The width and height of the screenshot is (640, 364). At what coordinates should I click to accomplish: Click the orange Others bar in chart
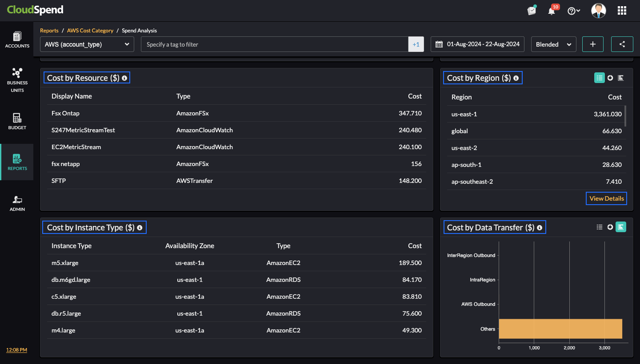[x=560, y=329]
